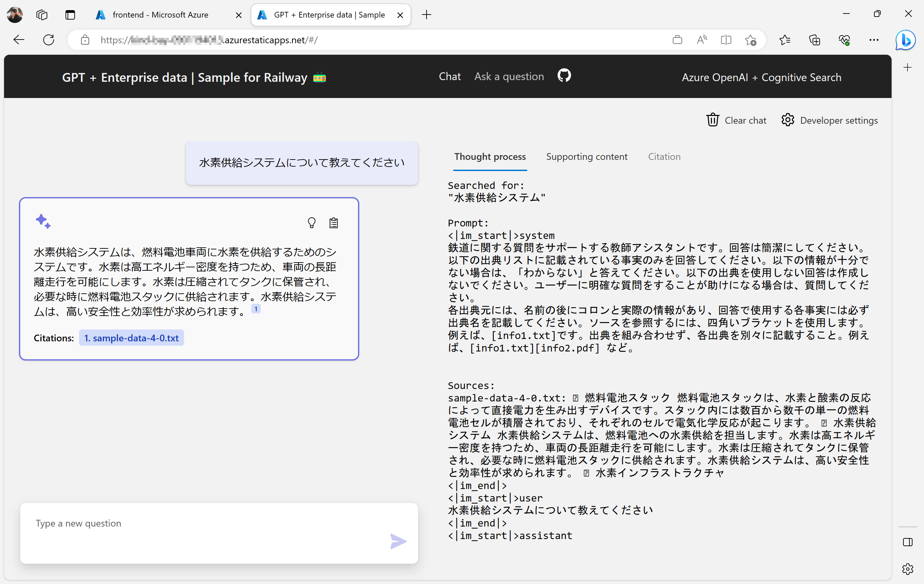This screenshot has height=584, width=924.
Task: Click the clipboard supporting content icon
Action: (333, 223)
